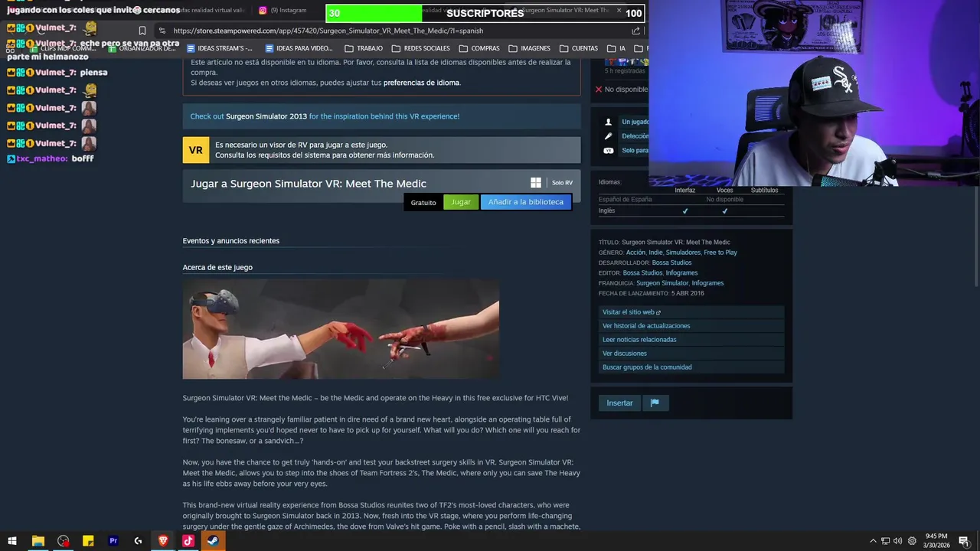The height and width of the screenshot is (551, 980).
Task: Click the Español de España language row
Action: (x=691, y=200)
